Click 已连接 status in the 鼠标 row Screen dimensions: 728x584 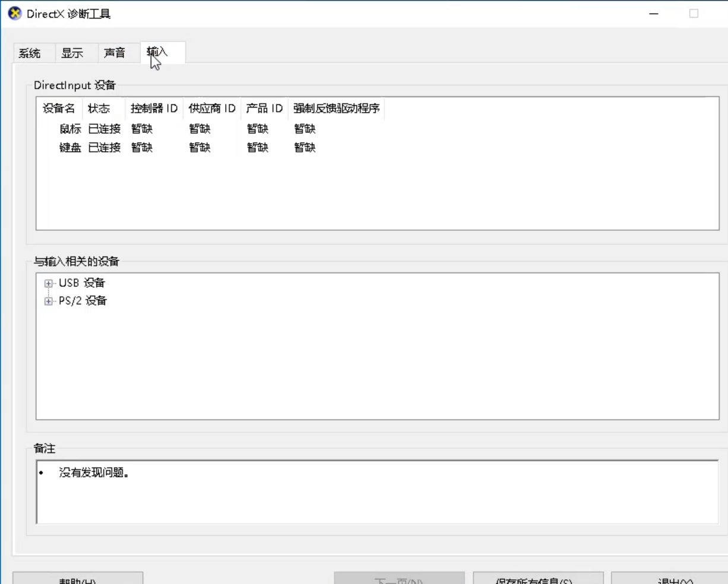(x=105, y=129)
